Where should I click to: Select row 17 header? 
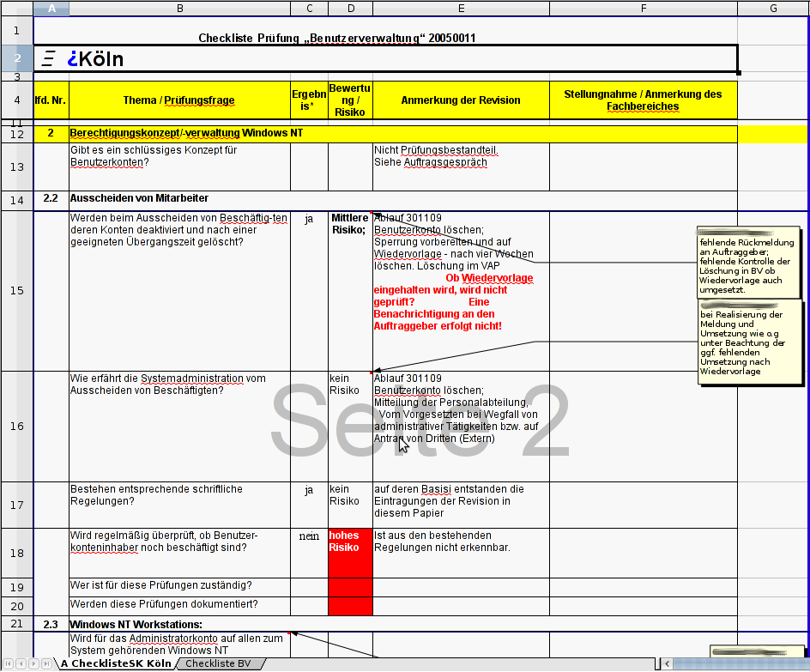pos(17,506)
